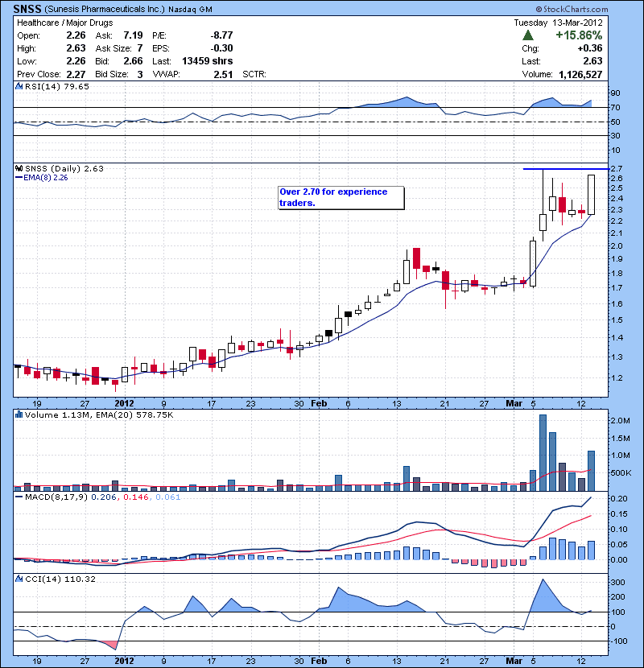This screenshot has height=668, width=644.
Task: Click the High value 2.63 in the header
Action: pyautogui.click(x=76, y=48)
